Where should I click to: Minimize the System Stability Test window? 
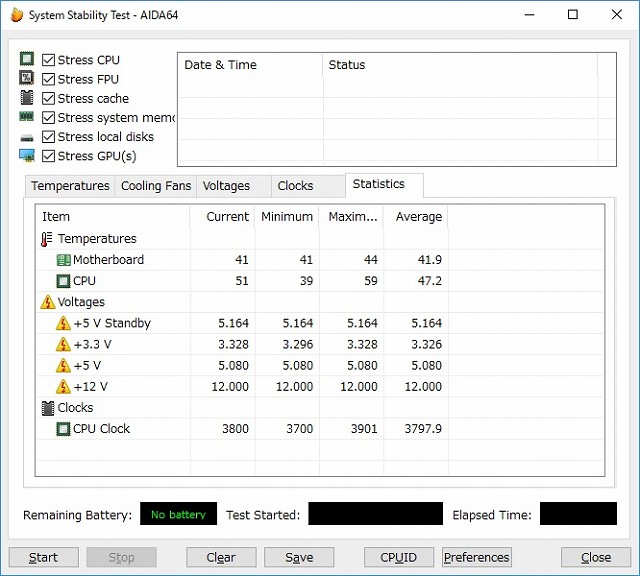coord(529,15)
